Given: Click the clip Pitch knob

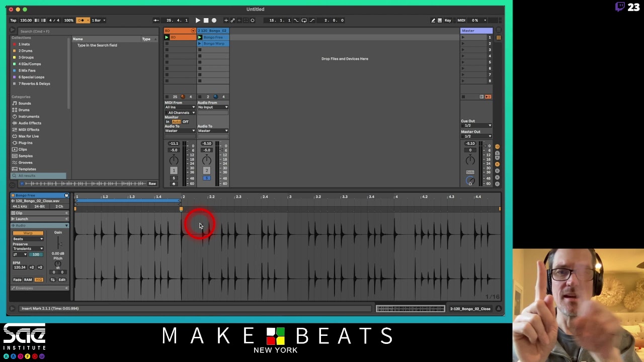Looking at the screenshot, I should coord(58,264).
